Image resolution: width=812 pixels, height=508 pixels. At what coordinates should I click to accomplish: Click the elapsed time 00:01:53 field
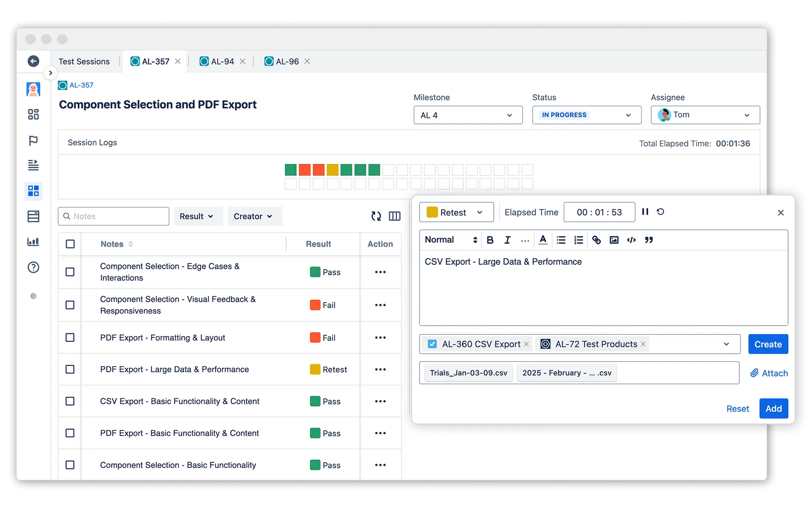click(599, 212)
